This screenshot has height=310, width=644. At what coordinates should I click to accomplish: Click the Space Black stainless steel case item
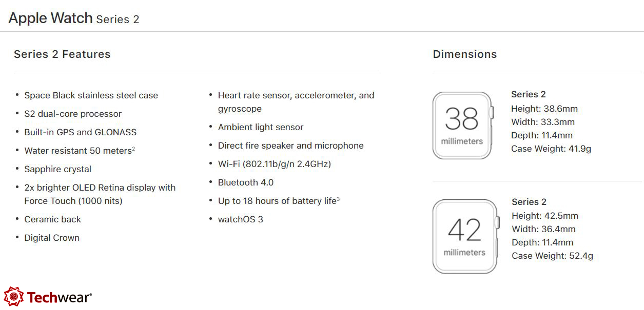coord(91,95)
